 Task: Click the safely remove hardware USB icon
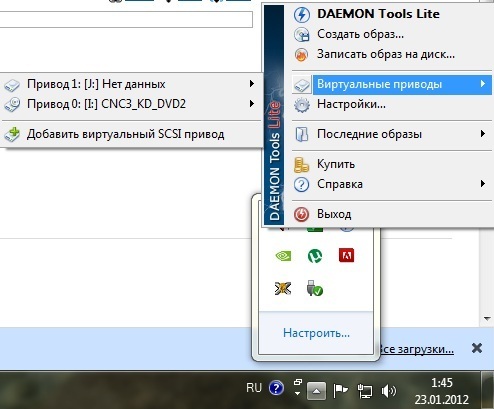tap(314, 288)
